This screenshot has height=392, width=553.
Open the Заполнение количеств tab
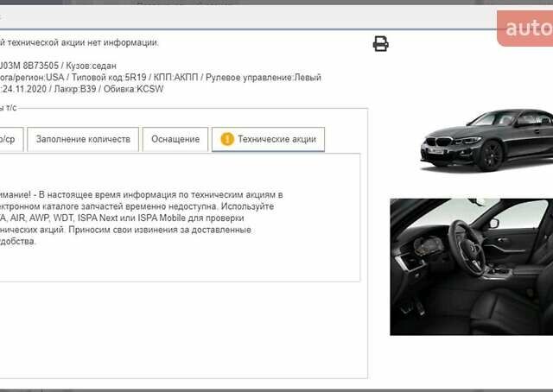click(83, 139)
